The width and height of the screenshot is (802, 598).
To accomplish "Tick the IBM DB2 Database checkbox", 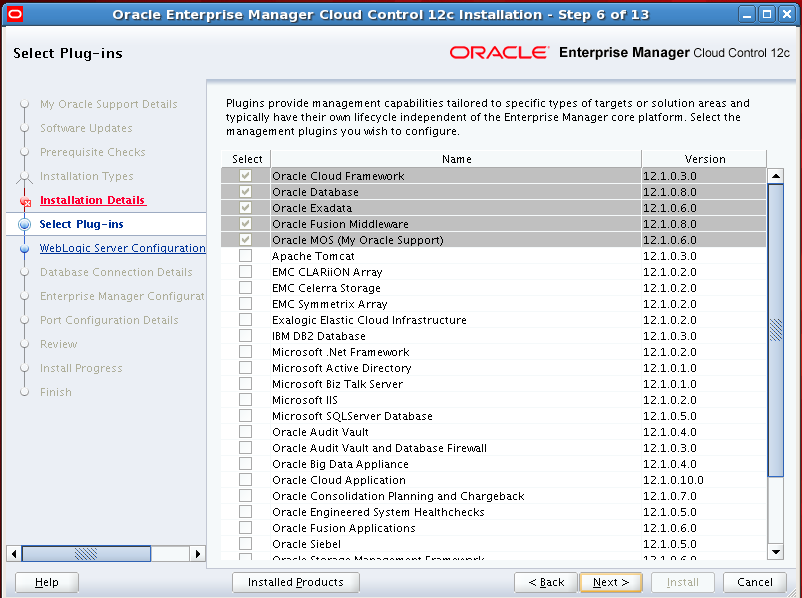I will [246, 336].
